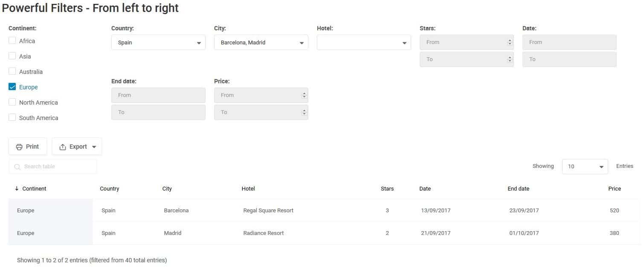Image resolution: width=644 pixels, height=267 pixels.
Task: Sort table by Stars column header
Action: [x=387, y=189]
